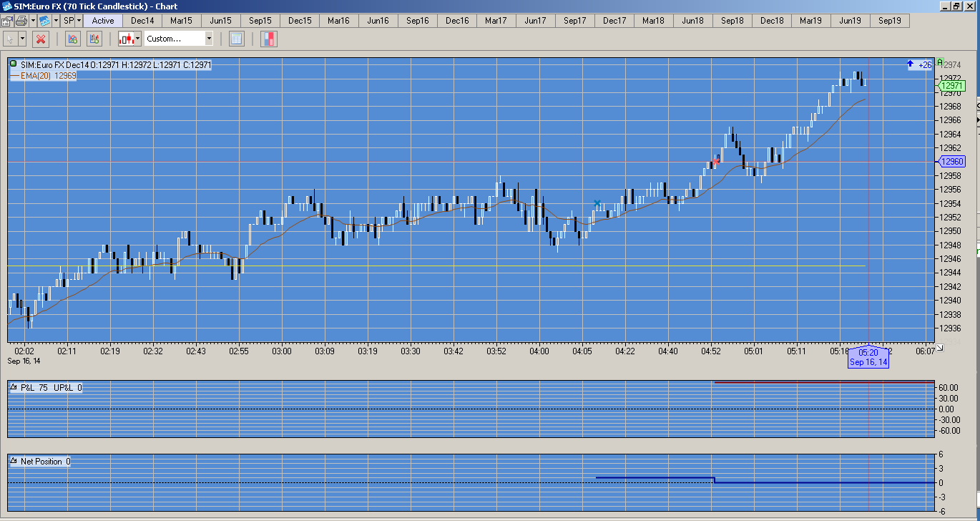Open the pointer tool dropdown arrow
Image resolution: width=980 pixels, height=521 pixels.
(23, 39)
